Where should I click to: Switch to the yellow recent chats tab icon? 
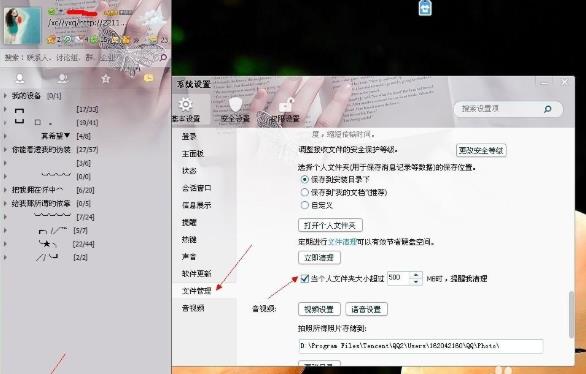148,78
